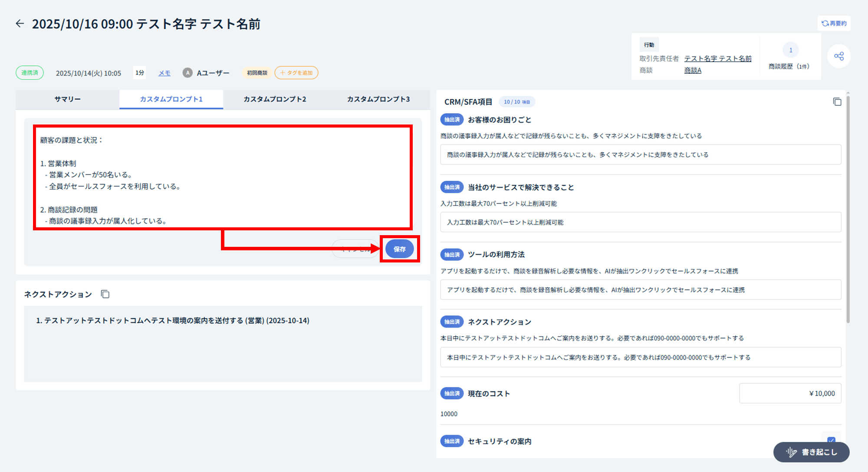
Task: Open 書き起こし transcript button
Action: (811, 452)
